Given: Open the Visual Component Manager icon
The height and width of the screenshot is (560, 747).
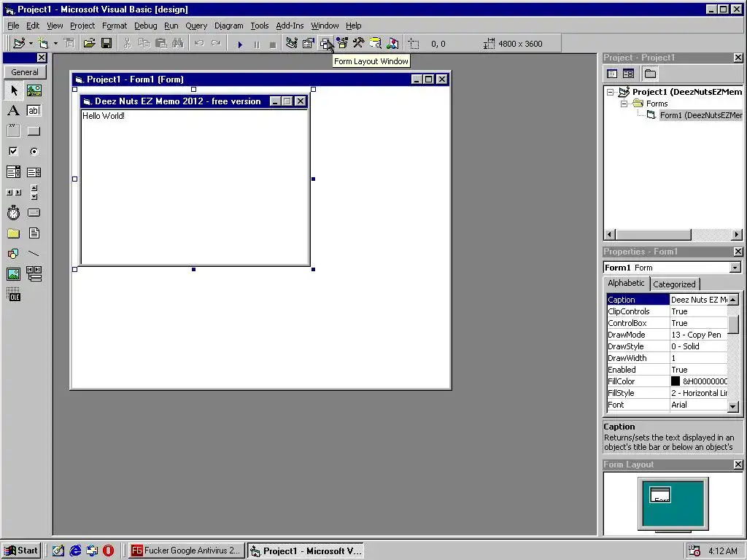Looking at the screenshot, I should 392,43.
